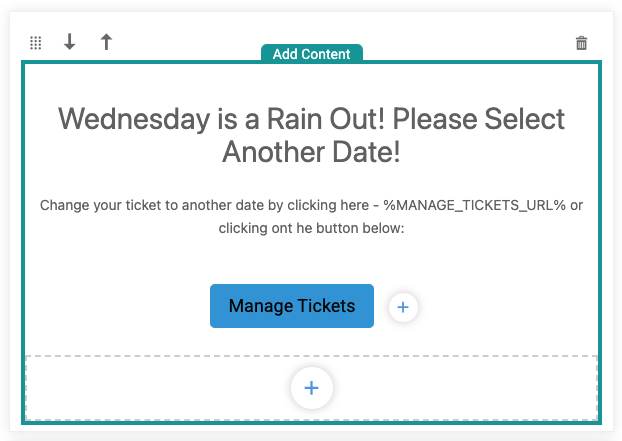This screenshot has width=622, height=441.
Task: Click inside the empty dashed drop zone
Action: [159, 388]
